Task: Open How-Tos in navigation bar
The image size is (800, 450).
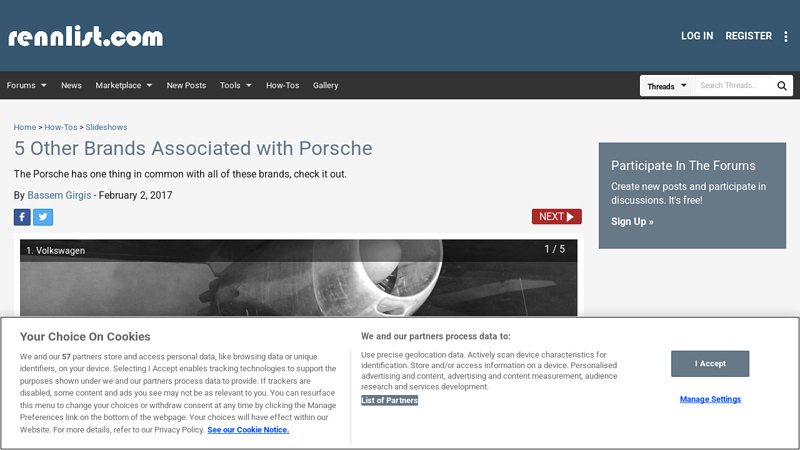Action: click(x=282, y=85)
